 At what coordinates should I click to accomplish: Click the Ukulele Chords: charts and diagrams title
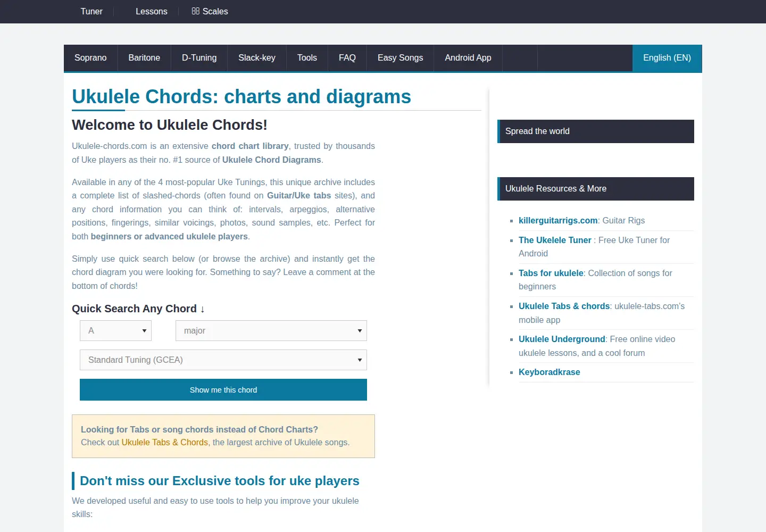point(242,97)
